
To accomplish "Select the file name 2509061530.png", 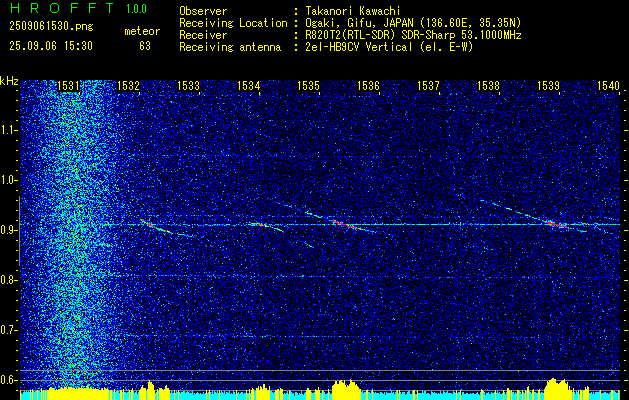I will [51, 26].
